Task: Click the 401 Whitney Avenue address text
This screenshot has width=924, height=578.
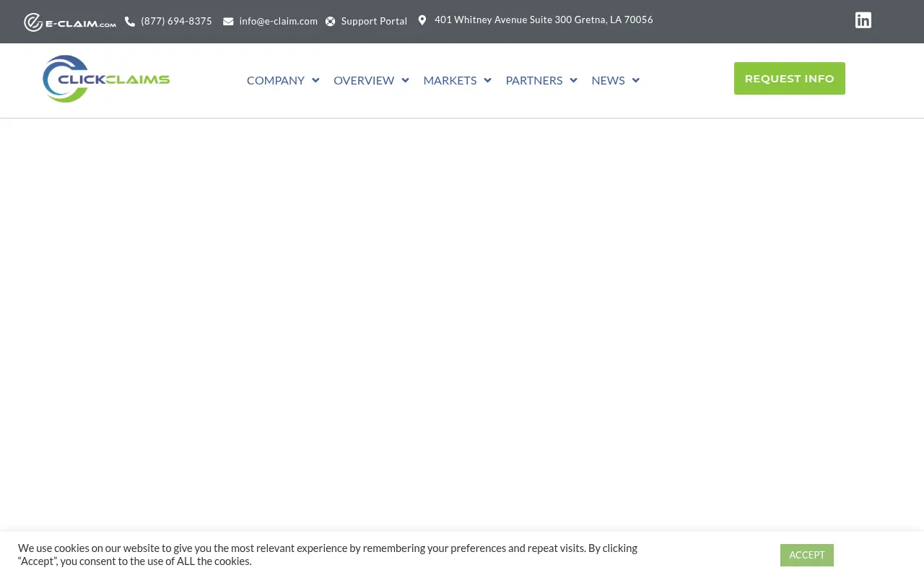Action: tap(544, 20)
